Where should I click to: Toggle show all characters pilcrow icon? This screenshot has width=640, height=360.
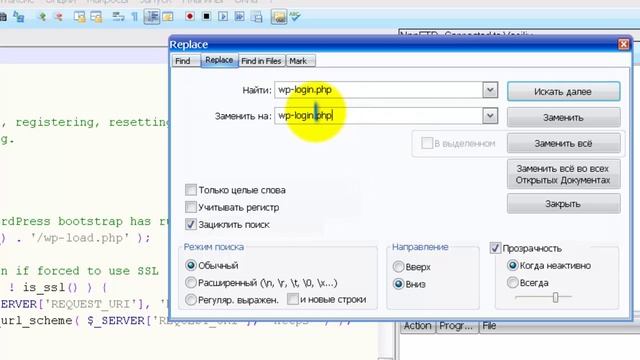tap(134, 17)
